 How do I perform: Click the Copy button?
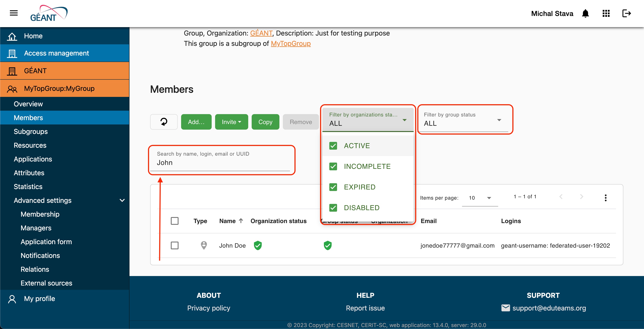pos(265,122)
